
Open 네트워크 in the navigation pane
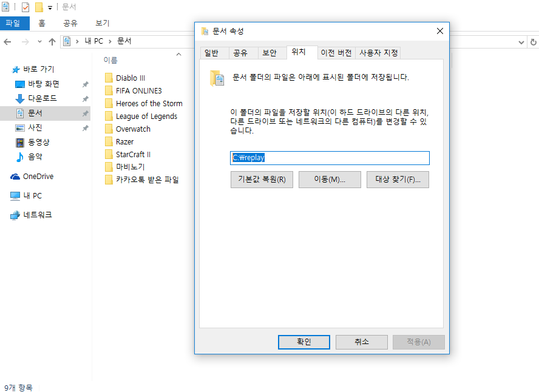tap(38, 214)
